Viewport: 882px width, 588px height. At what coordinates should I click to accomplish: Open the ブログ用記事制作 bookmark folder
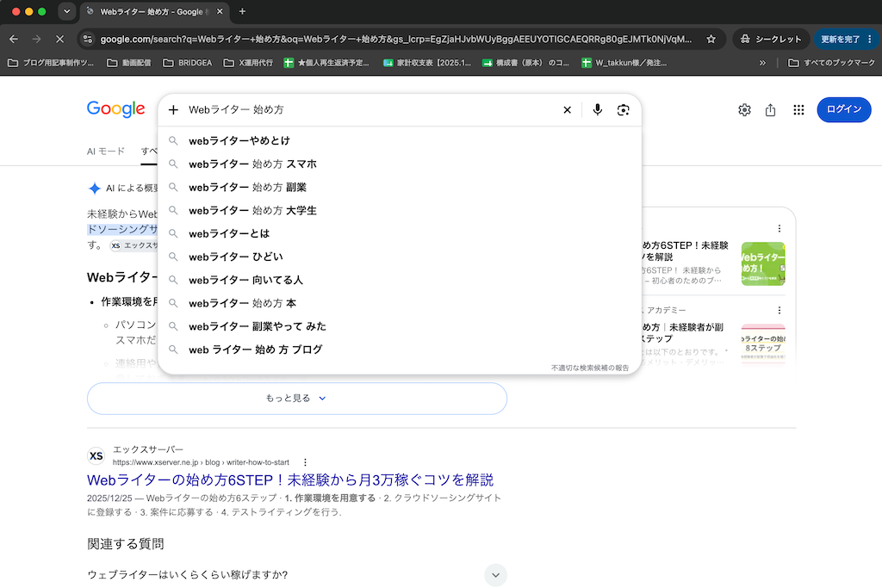[x=51, y=62]
